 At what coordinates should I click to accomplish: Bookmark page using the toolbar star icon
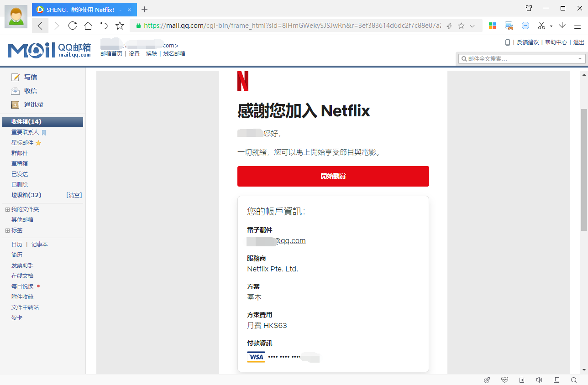[x=120, y=26]
